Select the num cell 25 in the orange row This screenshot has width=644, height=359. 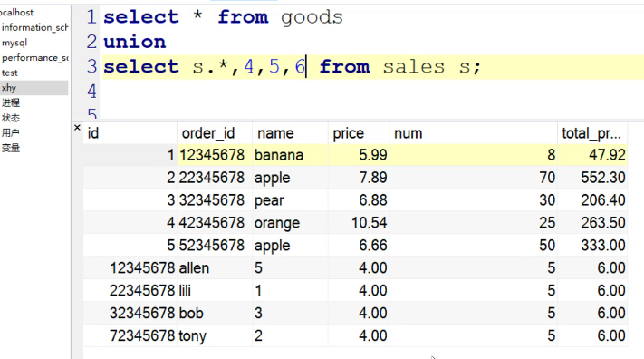point(473,223)
